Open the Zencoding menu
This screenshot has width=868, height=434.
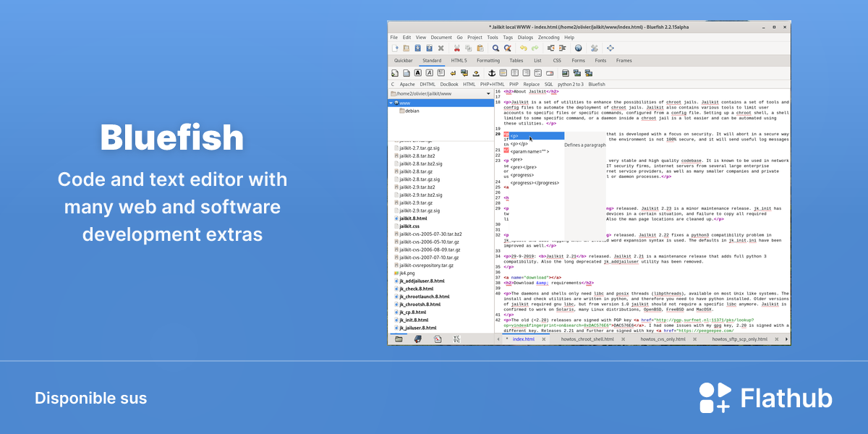tap(549, 38)
